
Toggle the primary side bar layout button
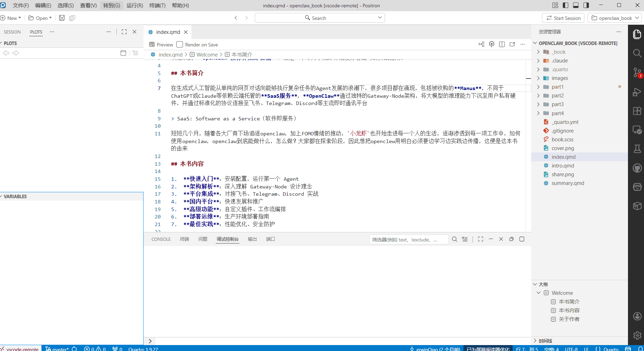[x=566, y=5]
